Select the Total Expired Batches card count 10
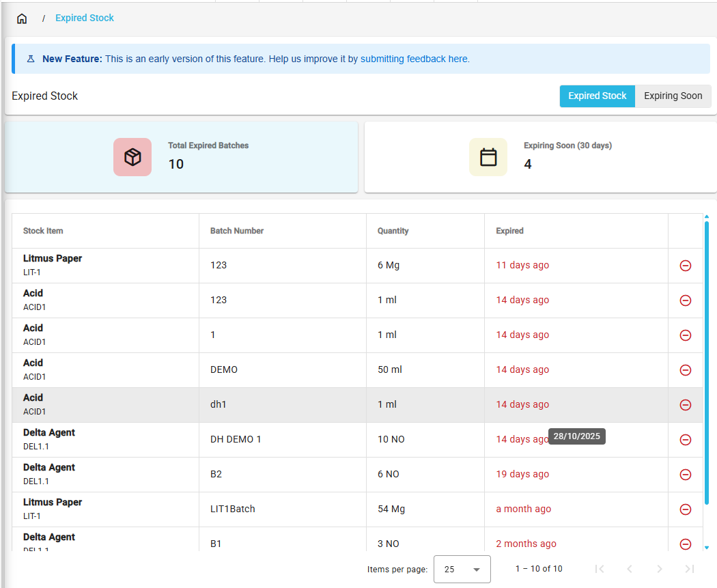The height and width of the screenshot is (588, 717). click(x=176, y=164)
